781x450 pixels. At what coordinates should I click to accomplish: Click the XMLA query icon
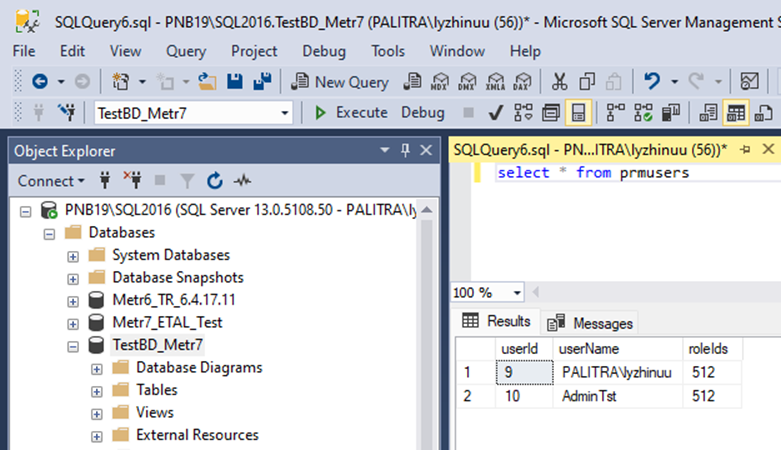pyautogui.click(x=495, y=81)
